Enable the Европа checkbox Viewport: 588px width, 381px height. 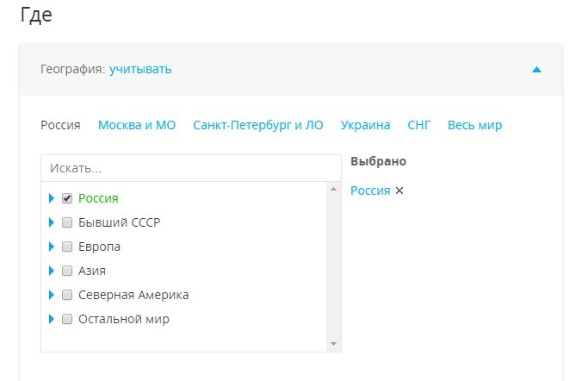click(67, 247)
